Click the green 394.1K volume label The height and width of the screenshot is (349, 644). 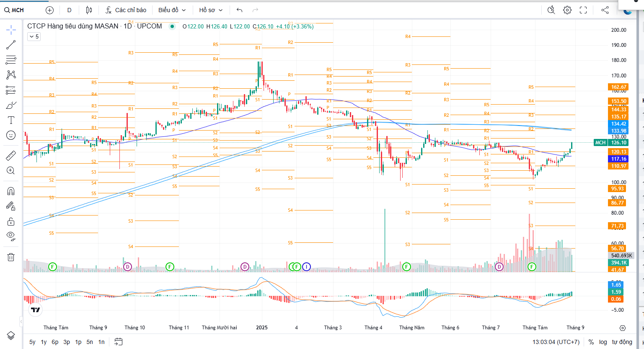(x=618, y=263)
